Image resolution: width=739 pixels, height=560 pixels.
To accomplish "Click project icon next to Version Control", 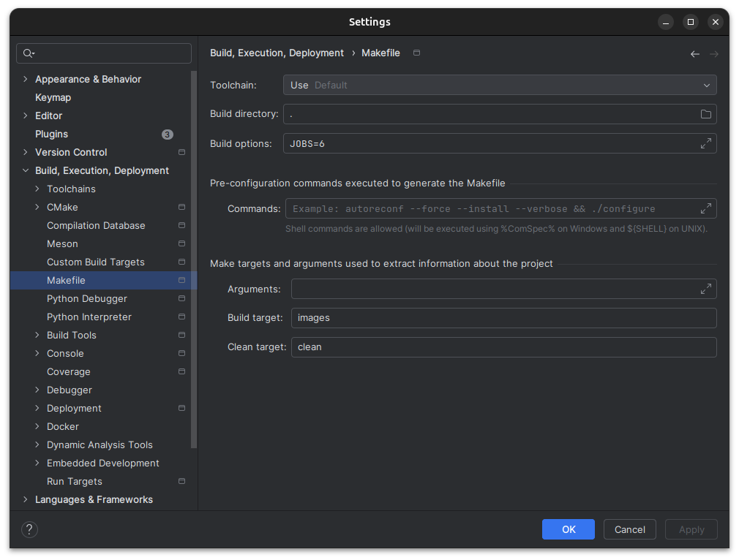I will click(x=181, y=152).
